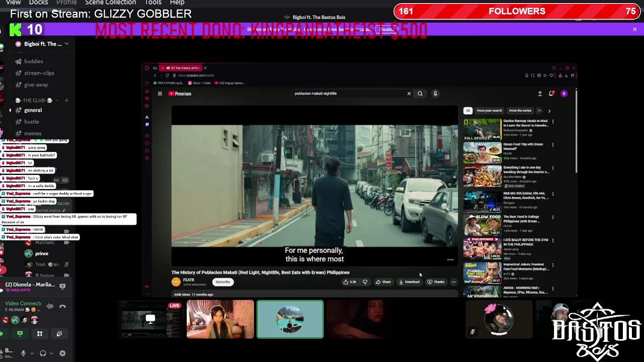Image resolution: width=644 pixels, height=362 pixels.
Task: Select the LIVE stream participant tile
Action: point(150,319)
